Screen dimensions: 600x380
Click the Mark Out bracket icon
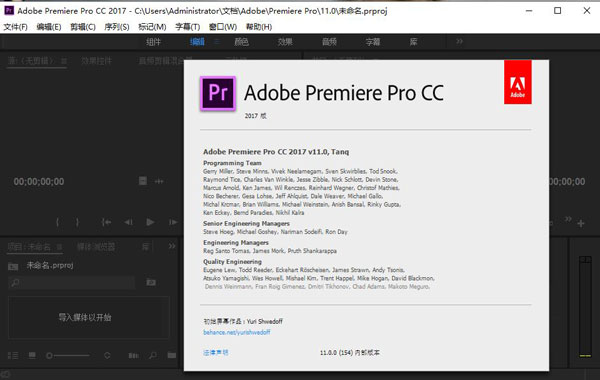(77, 222)
